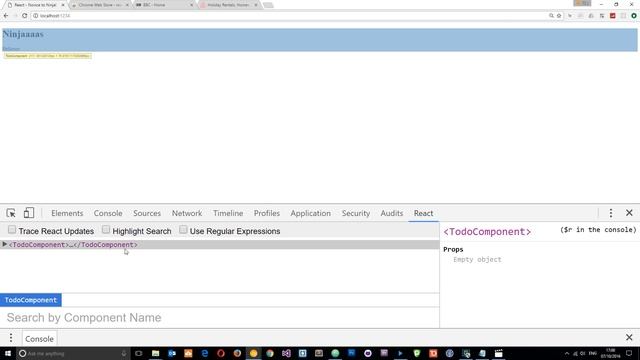Open the Task View taskbar button
Viewport: 640px width, 360px height.
coord(139,353)
